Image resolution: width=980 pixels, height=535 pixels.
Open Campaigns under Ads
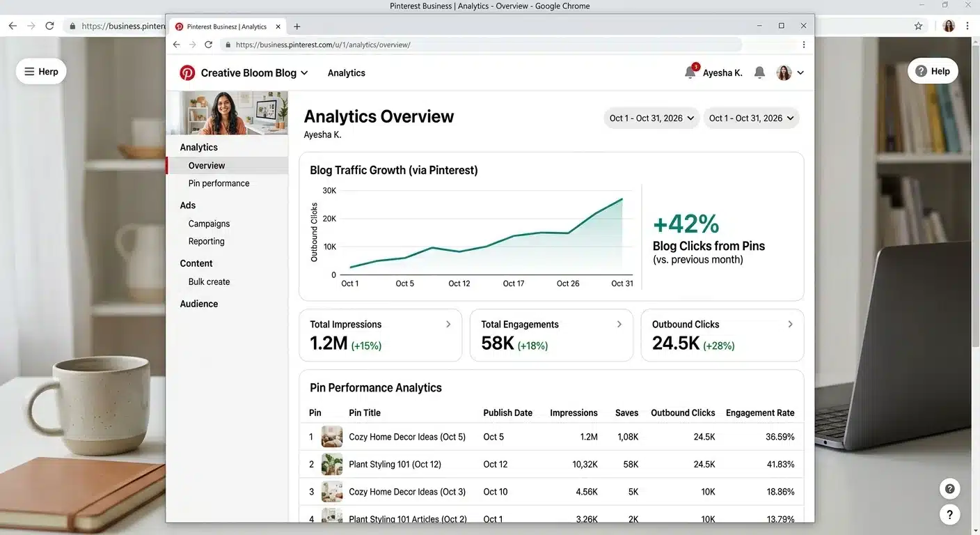tap(209, 224)
